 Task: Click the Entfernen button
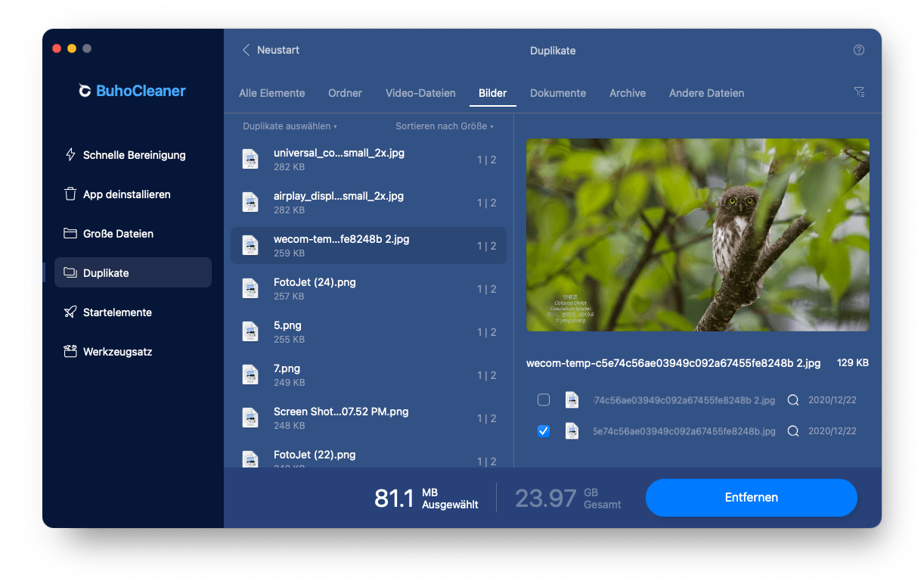pos(752,498)
